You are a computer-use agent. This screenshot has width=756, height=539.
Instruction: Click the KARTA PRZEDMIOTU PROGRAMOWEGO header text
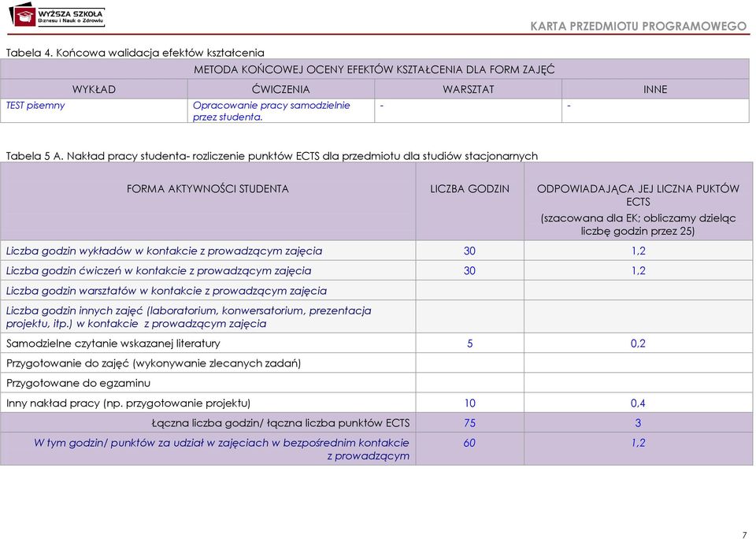(639, 26)
